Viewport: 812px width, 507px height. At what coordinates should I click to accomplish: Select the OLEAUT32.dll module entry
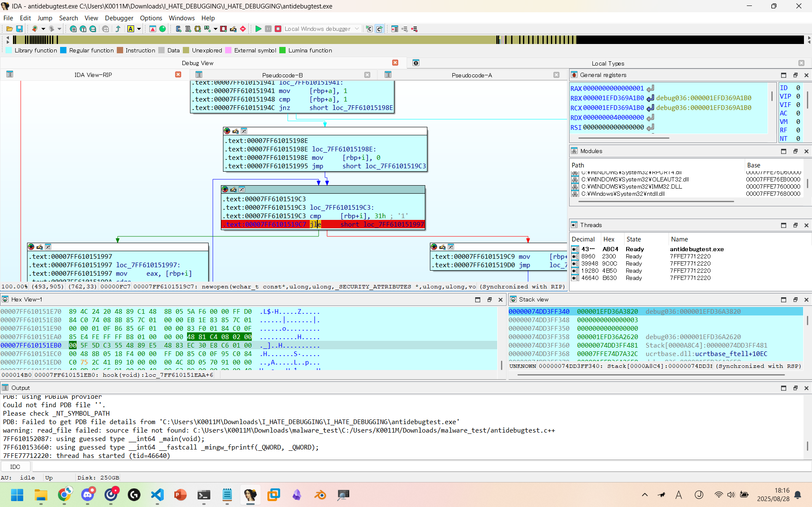pos(635,179)
